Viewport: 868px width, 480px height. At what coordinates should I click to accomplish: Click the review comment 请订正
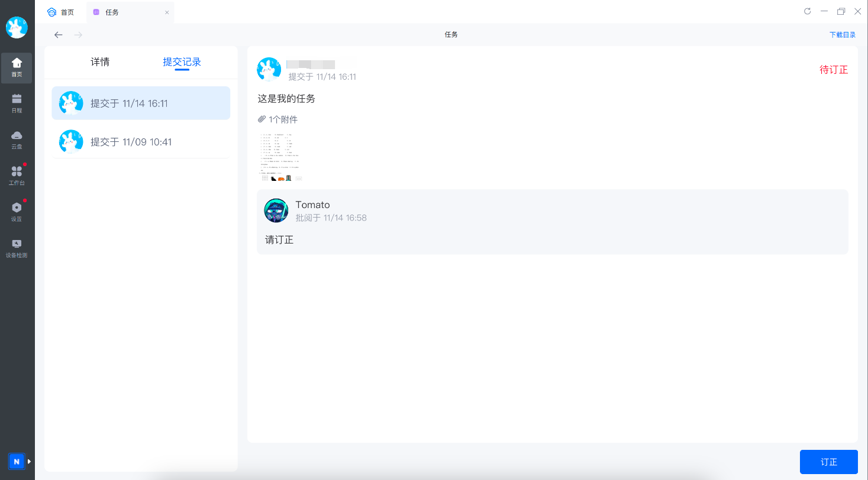click(x=279, y=240)
